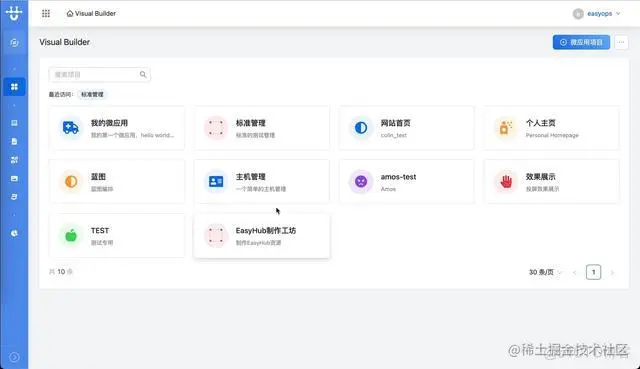
Task: Click the Visual Builder page heading
Action: pyautogui.click(x=64, y=42)
